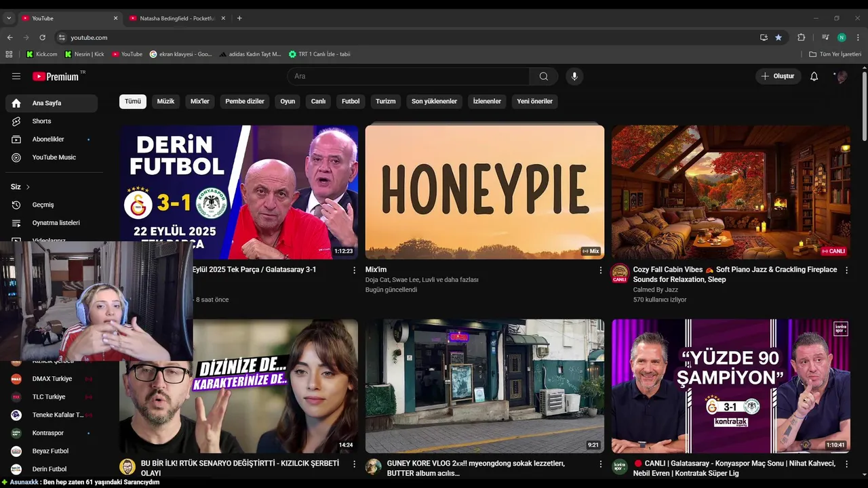
Task: Open the HONEYPIE mix thumbnail
Action: click(x=485, y=192)
